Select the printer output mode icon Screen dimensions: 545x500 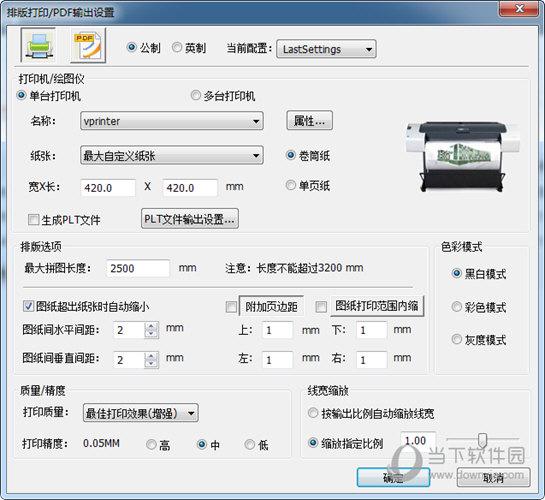[38, 45]
